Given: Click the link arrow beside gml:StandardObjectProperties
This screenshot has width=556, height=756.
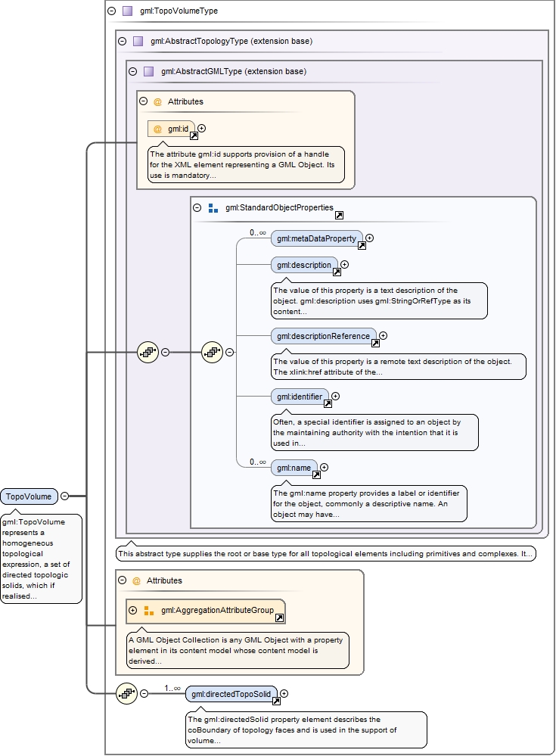Looking at the screenshot, I should [339, 215].
